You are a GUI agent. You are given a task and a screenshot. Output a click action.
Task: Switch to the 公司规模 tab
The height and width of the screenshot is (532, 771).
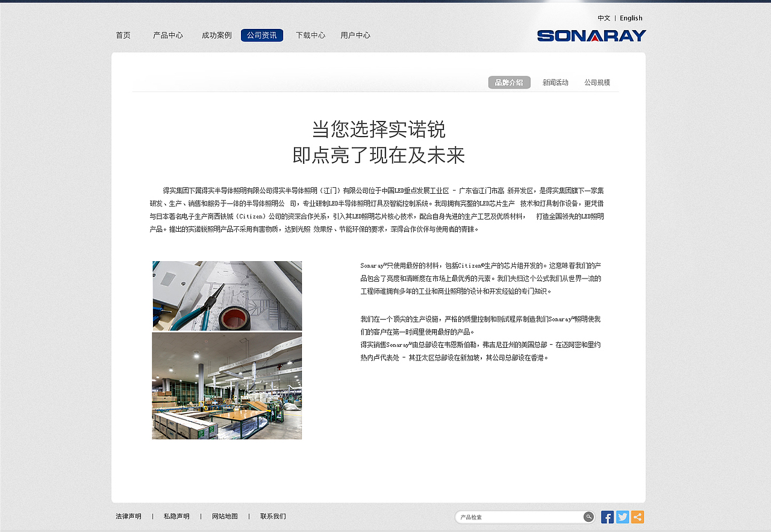pos(597,82)
